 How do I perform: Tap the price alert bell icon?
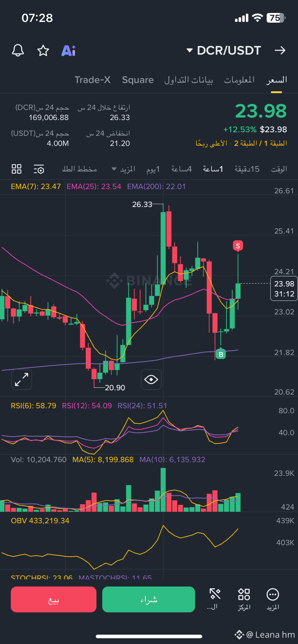pos(18,51)
